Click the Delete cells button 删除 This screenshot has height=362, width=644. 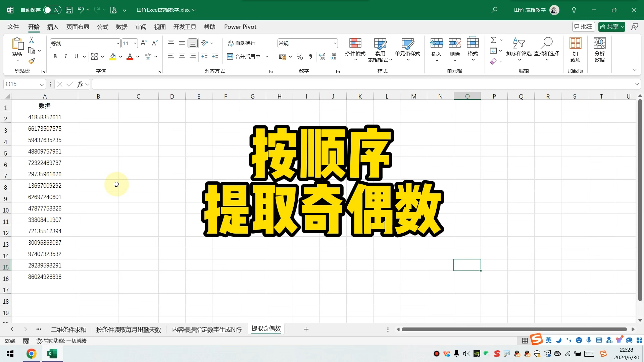[x=455, y=50]
